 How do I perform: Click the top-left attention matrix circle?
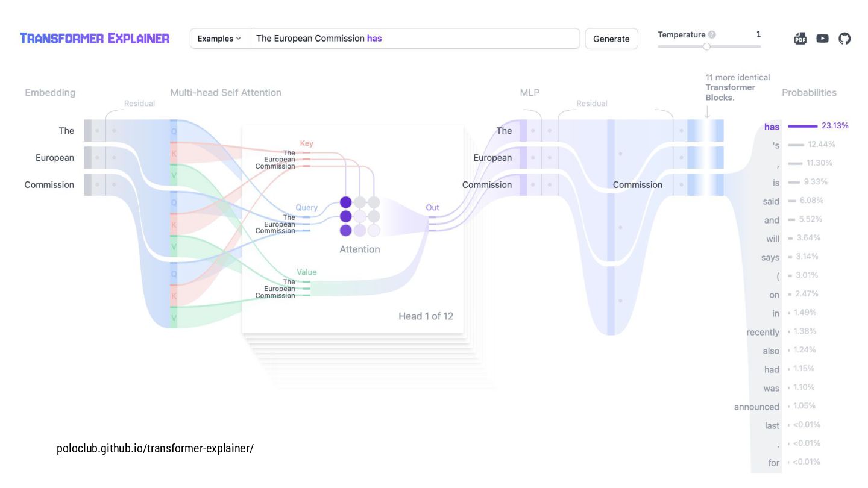[345, 202]
